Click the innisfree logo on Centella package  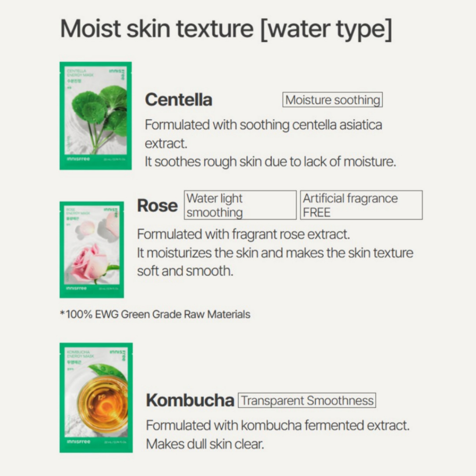(x=78, y=159)
